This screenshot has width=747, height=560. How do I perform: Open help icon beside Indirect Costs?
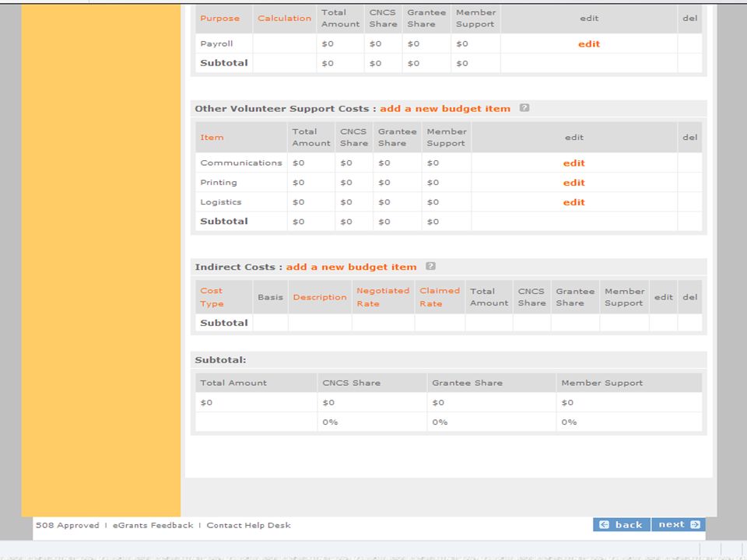coord(430,266)
